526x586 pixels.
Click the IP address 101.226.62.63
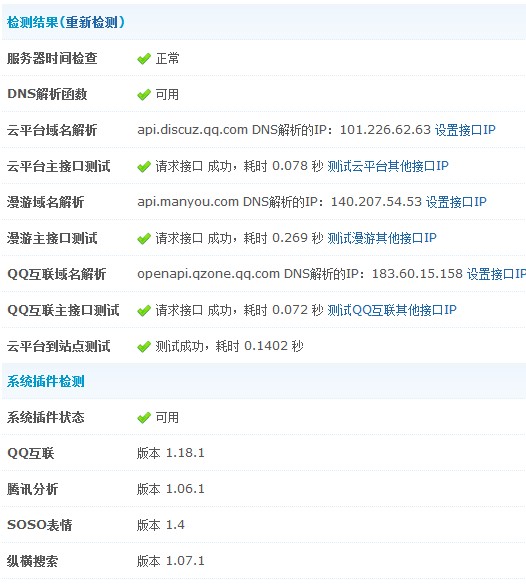(385, 130)
